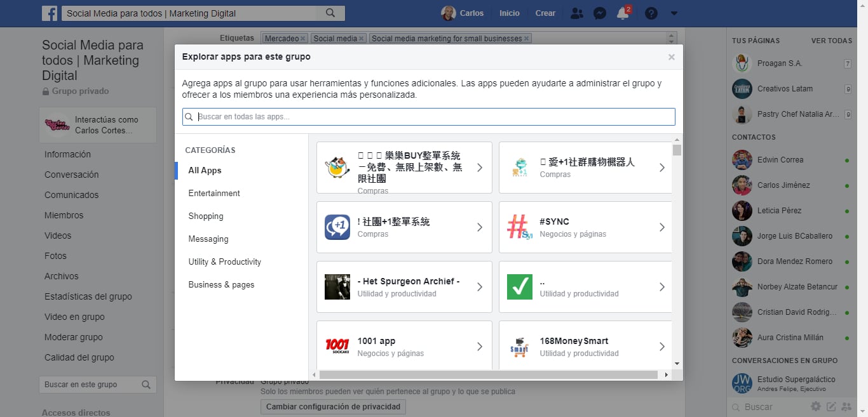Open Información in group sidebar
This screenshot has width=868, height=417.
click(x=67, y=154)
